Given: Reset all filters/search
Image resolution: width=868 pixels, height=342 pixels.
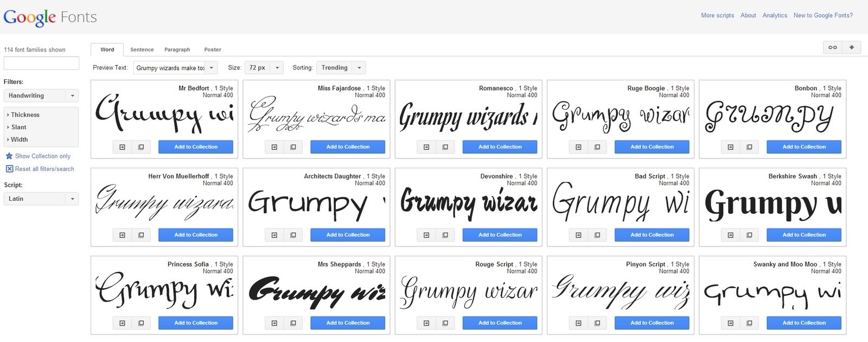Looking at the screenshot, I should (40, 169).
